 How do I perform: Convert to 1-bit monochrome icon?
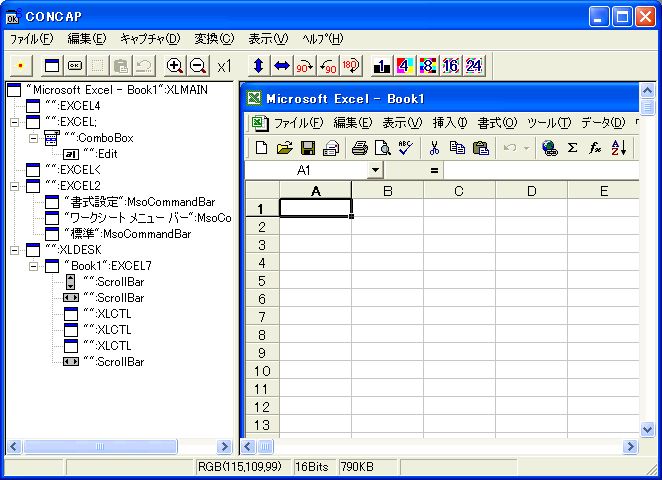[382, 66]
